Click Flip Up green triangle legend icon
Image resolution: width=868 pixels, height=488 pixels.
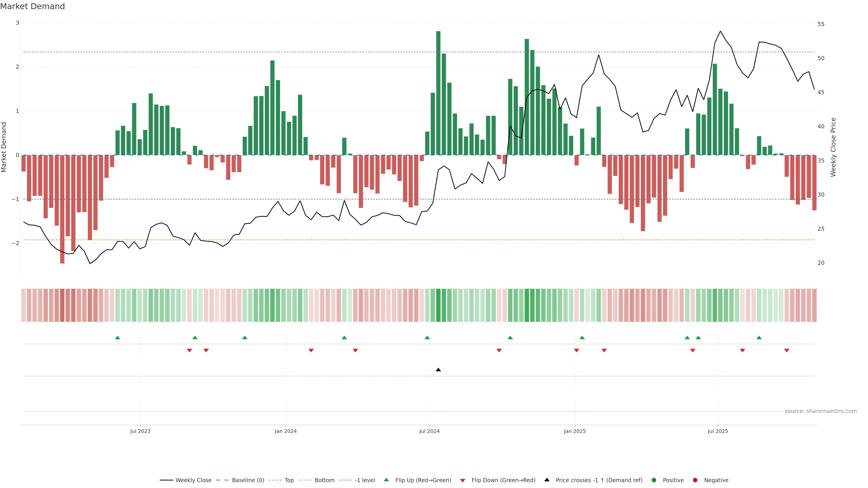coord(387,480)
